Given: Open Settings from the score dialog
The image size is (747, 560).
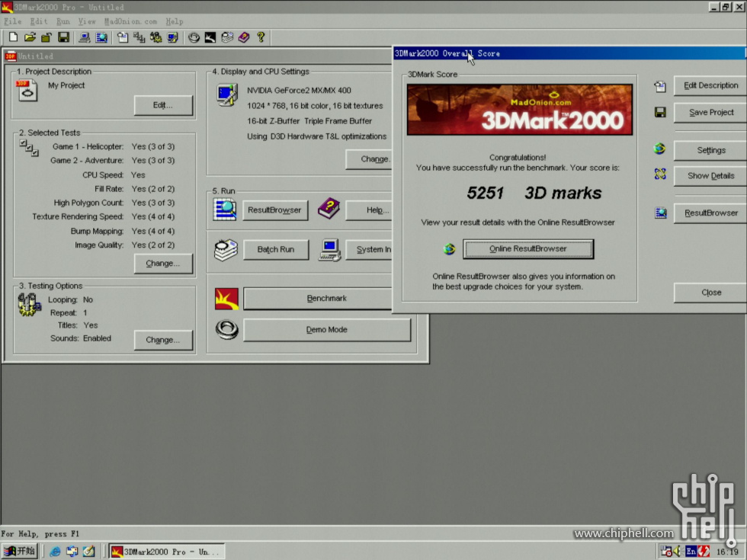Looking at the screenshot, I should point(710,150).
